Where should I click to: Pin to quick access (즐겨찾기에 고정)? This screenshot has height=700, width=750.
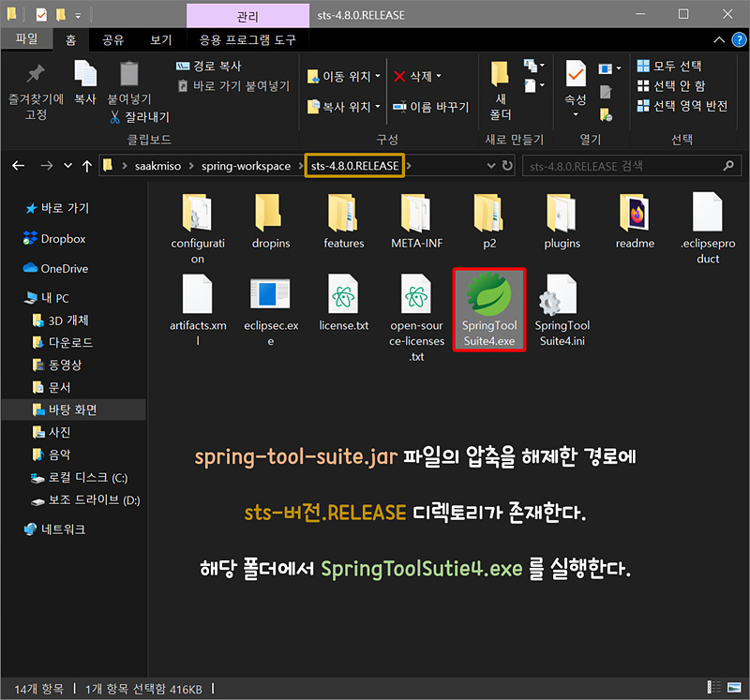(x=36, y=91)
